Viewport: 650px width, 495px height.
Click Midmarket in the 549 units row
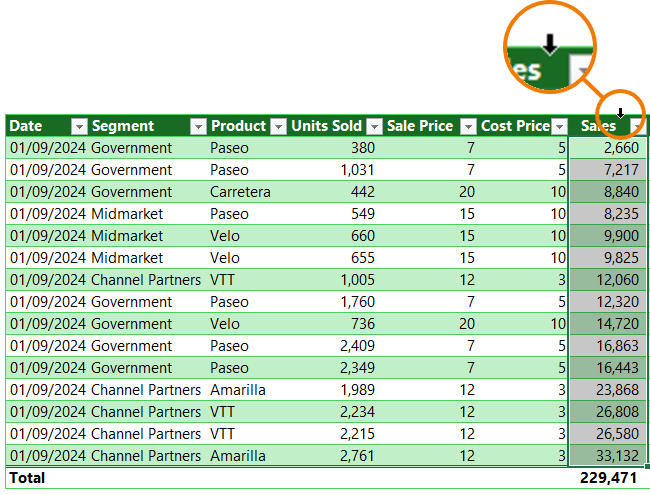[127, 214]
